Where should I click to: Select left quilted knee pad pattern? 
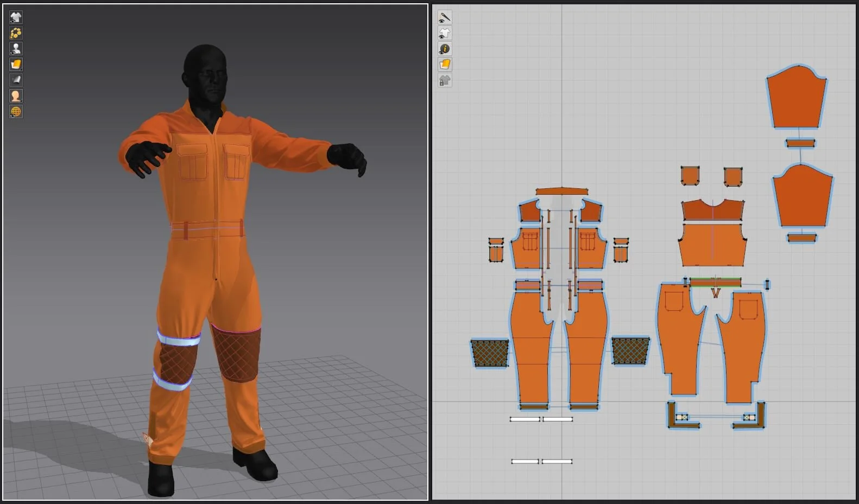click(490, 353)
